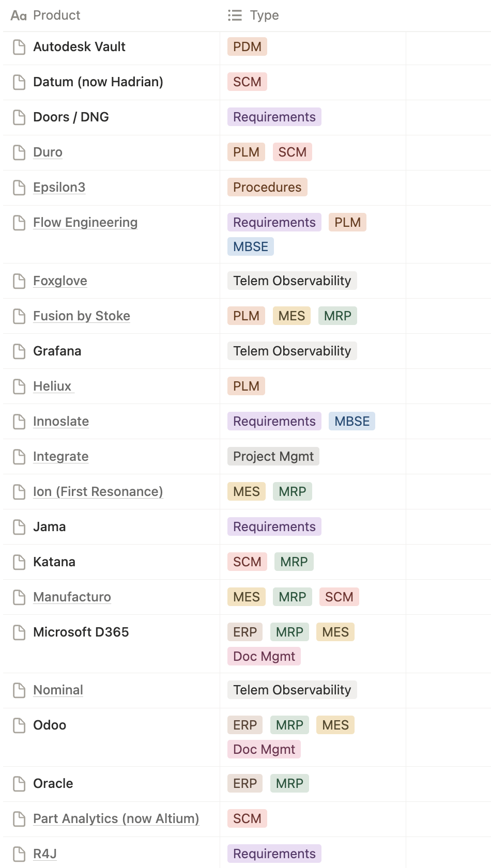Click the page icon next to Foxglove
This screenshot has width=491, height=868.
pos(19,281)
